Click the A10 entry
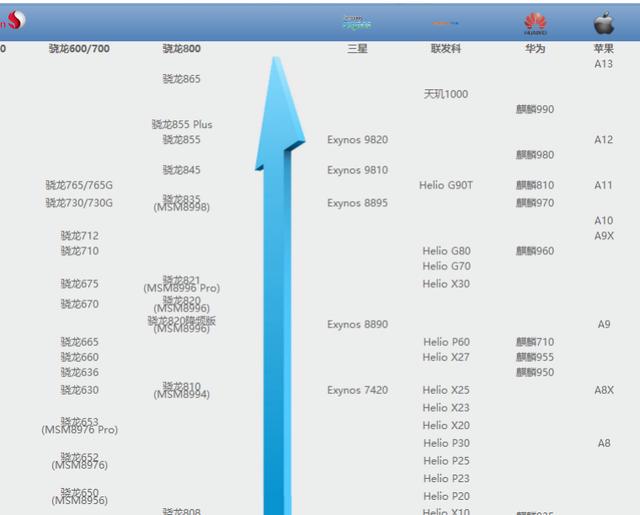 point(604,220)
